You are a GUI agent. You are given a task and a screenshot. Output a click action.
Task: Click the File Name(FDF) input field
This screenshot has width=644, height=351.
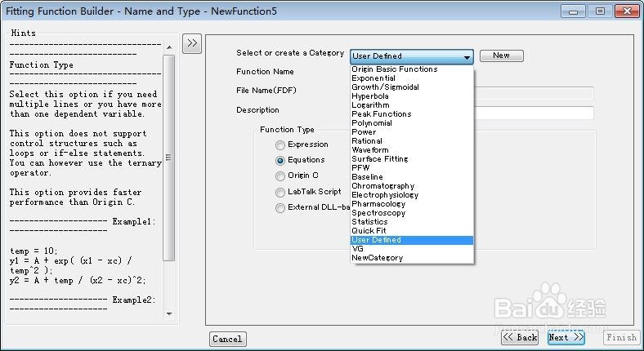[x=534, y=93]
